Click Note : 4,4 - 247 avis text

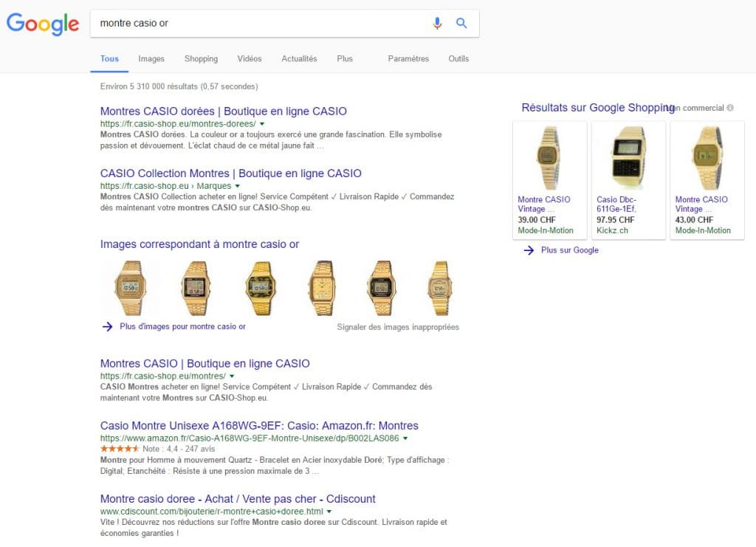pyautogui.click(x=179, y=449)
